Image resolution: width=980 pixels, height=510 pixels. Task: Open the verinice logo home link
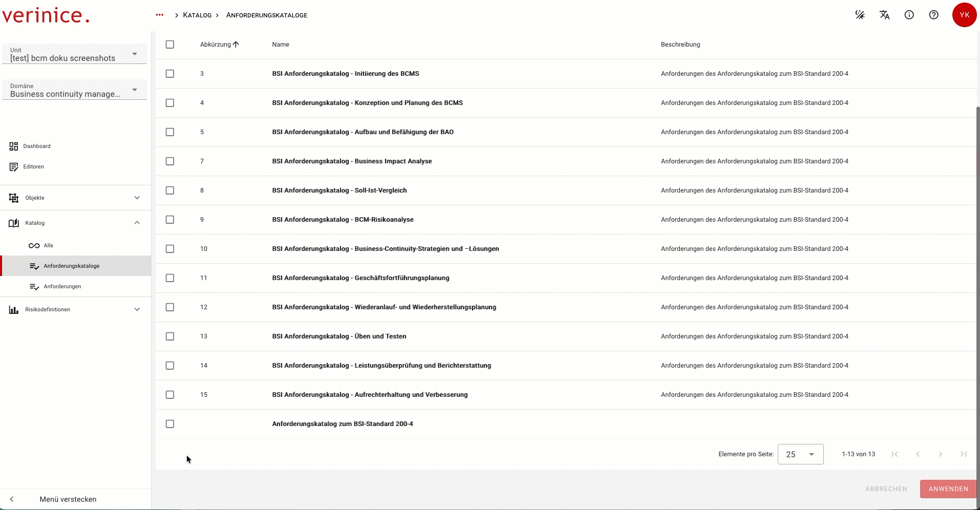pyautogui.click(x=46, y=15)
